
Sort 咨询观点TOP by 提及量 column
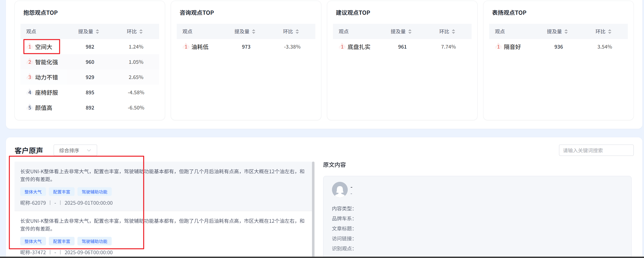click(253, 31)
